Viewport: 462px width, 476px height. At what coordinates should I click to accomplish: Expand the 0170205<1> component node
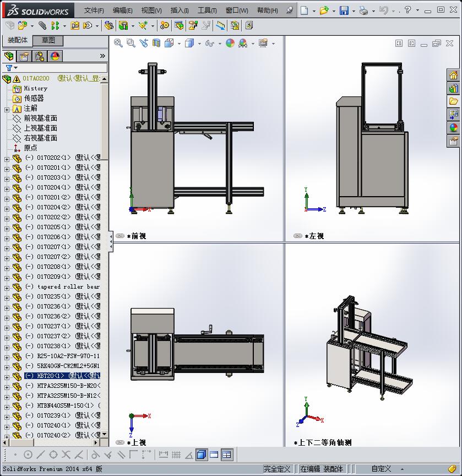tap(7, 229)
